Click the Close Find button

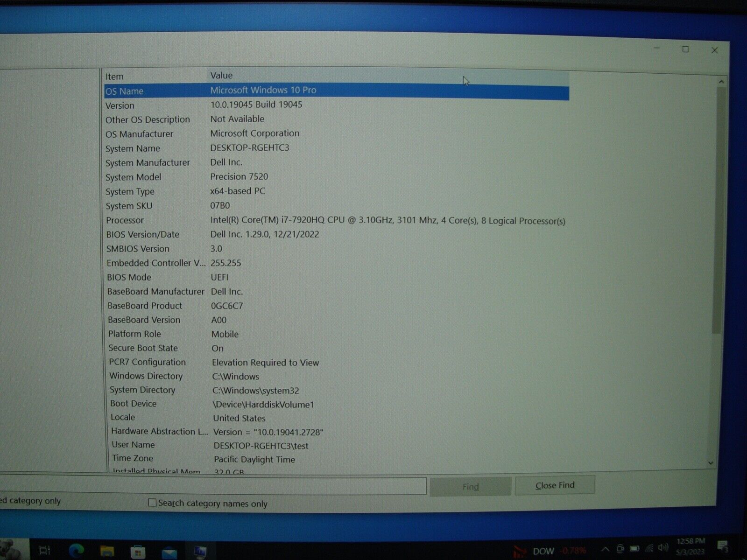555,485
